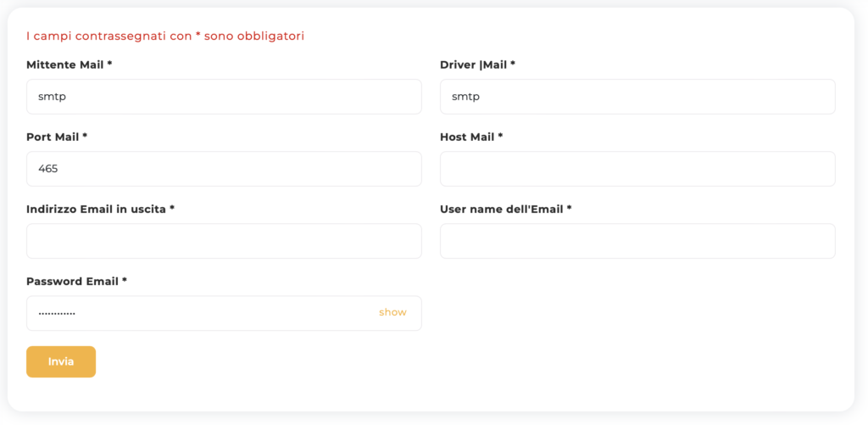Click the "User name dell'Email *" label
The image size is (868, 425).
coord(505,209)
